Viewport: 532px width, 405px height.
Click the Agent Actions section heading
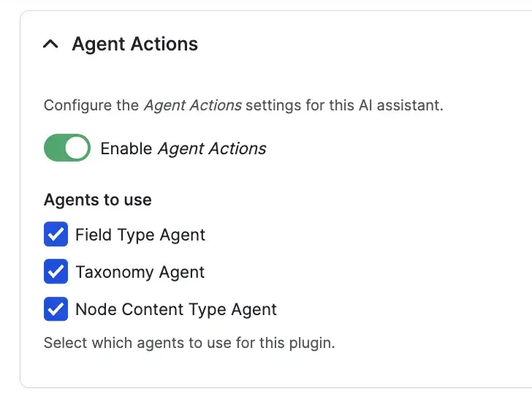click(134, 44)
